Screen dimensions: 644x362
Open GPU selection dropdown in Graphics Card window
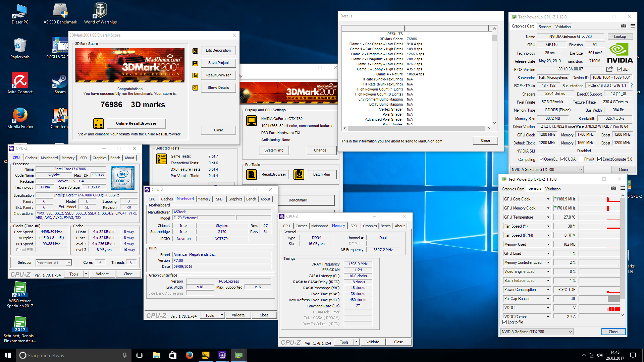click(547, 170)
